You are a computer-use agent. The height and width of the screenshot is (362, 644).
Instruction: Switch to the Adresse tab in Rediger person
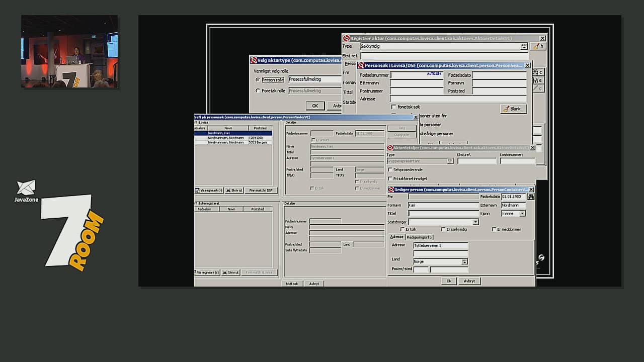click(397, 237)
